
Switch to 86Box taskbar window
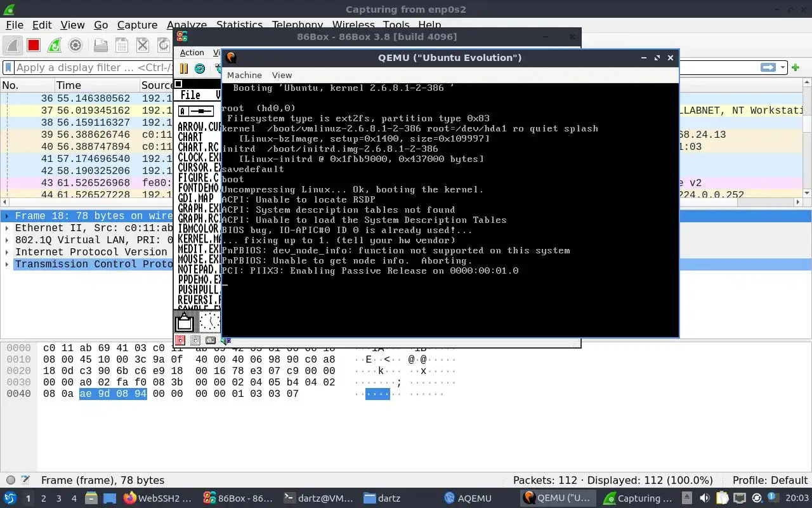[x=239, y=498]
